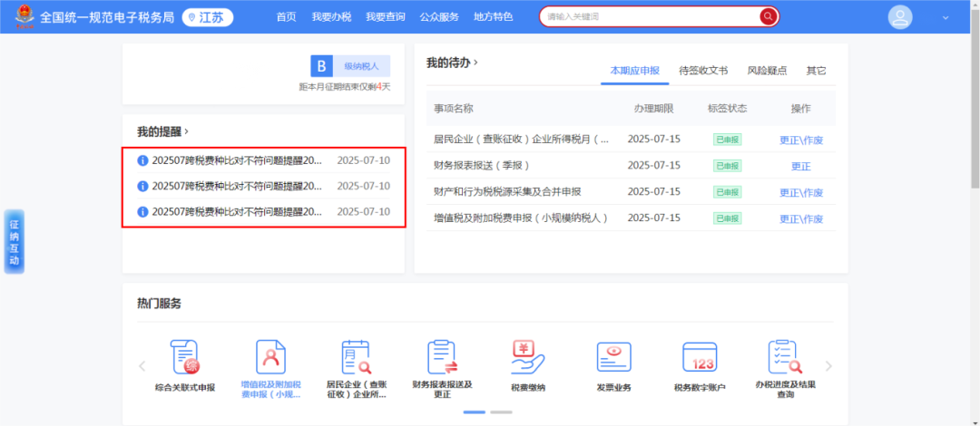Open the 江苏 region selector
The image size is (980, 426).
coord(207,17)
